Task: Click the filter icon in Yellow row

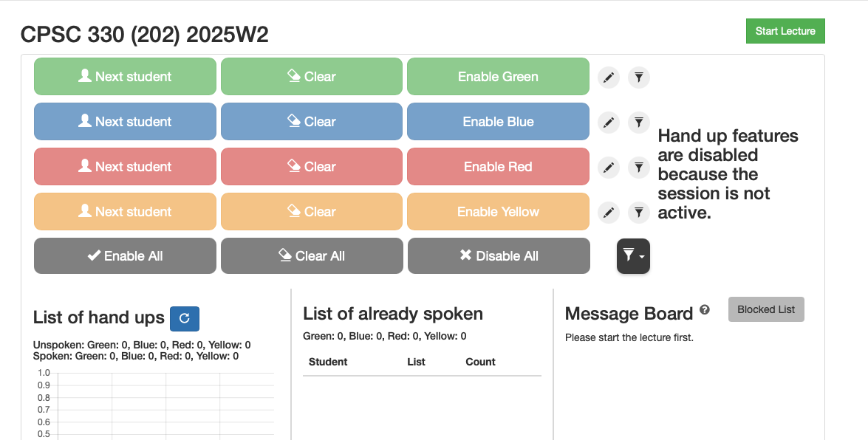Action: pyautogui.click(x=639, y=213)
